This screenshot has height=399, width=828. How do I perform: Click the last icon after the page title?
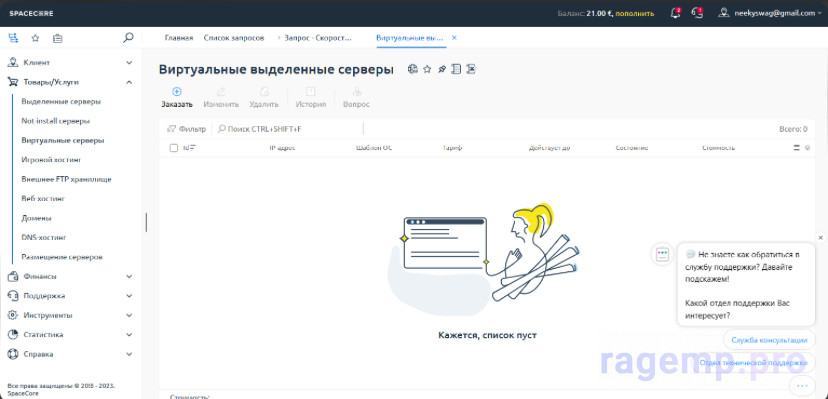(x=471, y=69)
